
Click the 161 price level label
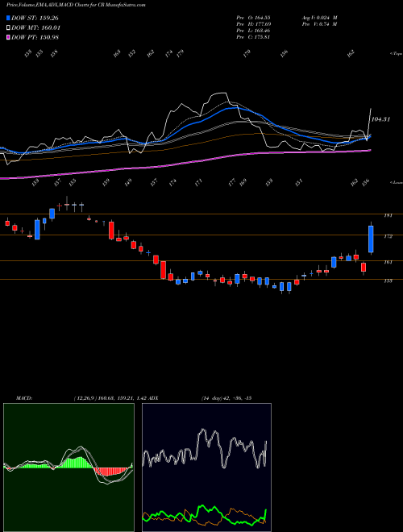pos(388,262)
